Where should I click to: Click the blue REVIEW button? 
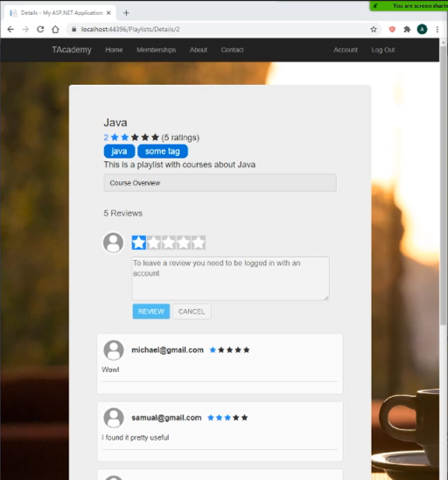click(x=151, y=311)
